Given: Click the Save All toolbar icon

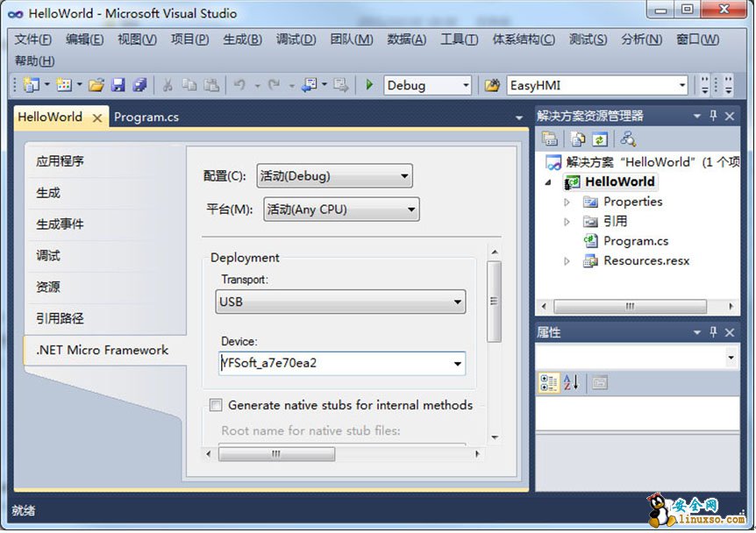Looking at the screenshot, I should (x=139, y=85).
